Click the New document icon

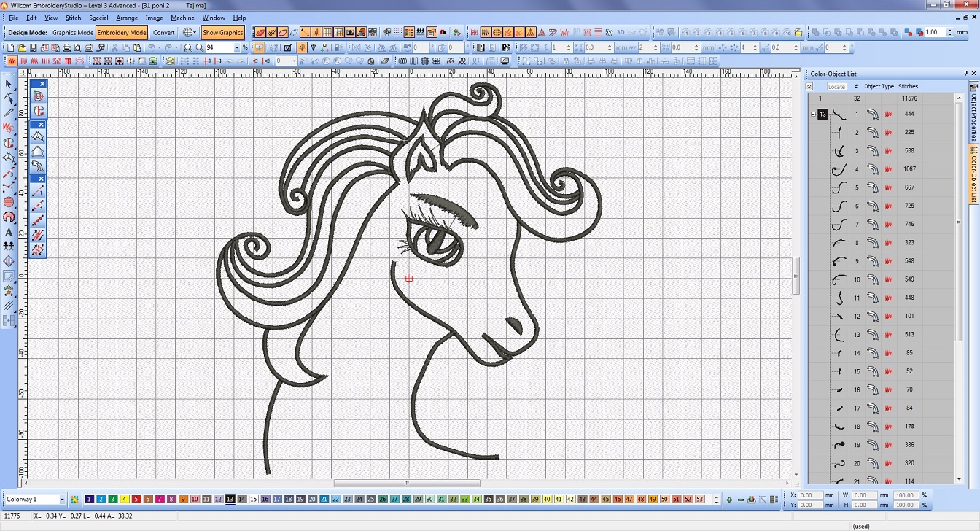click(10, 47)
